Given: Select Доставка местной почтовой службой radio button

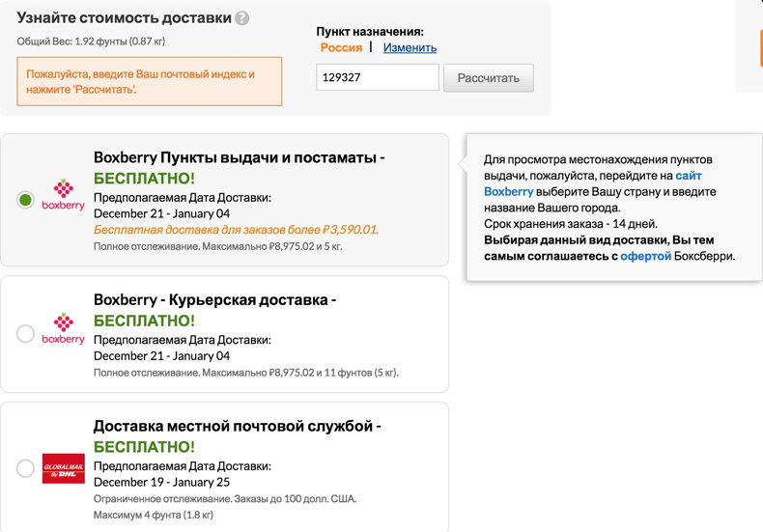Looking at the screenshot, I should pos(25,468).
